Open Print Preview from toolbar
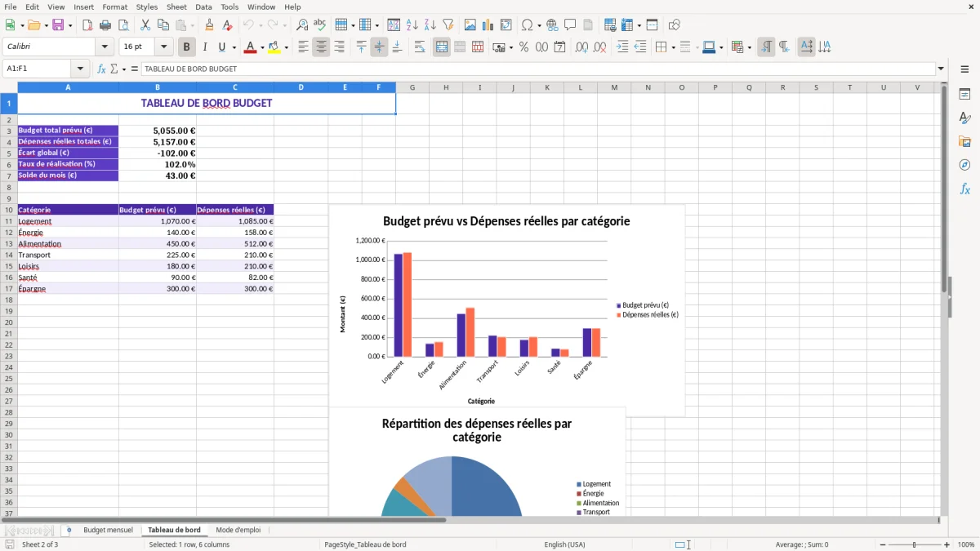 point(123,25)
